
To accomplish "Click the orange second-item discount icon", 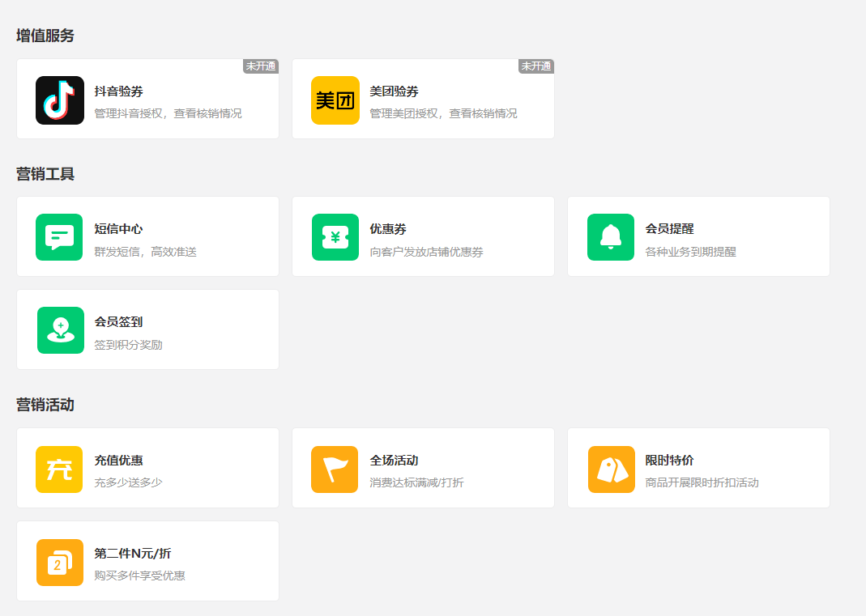I will coord(60,563).
